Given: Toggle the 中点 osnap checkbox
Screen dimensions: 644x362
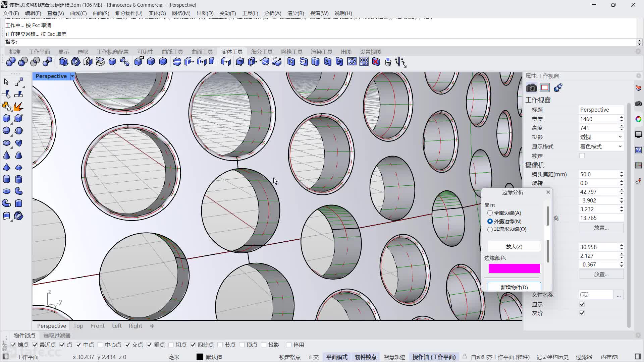Looking at the screenshot, I should [x=78, y=345].
